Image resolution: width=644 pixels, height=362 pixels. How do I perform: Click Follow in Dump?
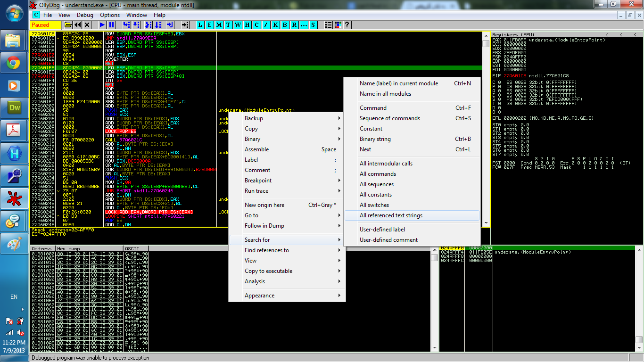coord(287,226)
